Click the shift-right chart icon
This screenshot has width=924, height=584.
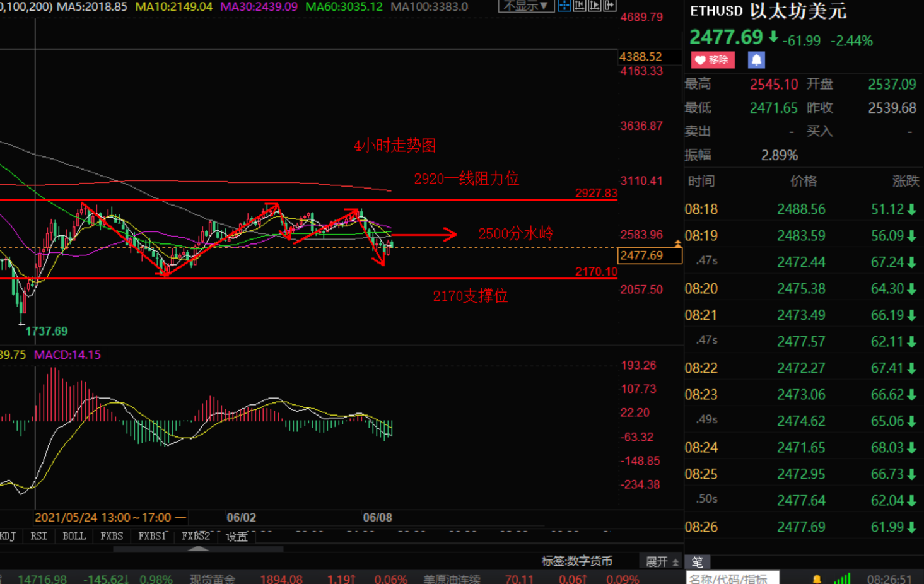(609, 6)
